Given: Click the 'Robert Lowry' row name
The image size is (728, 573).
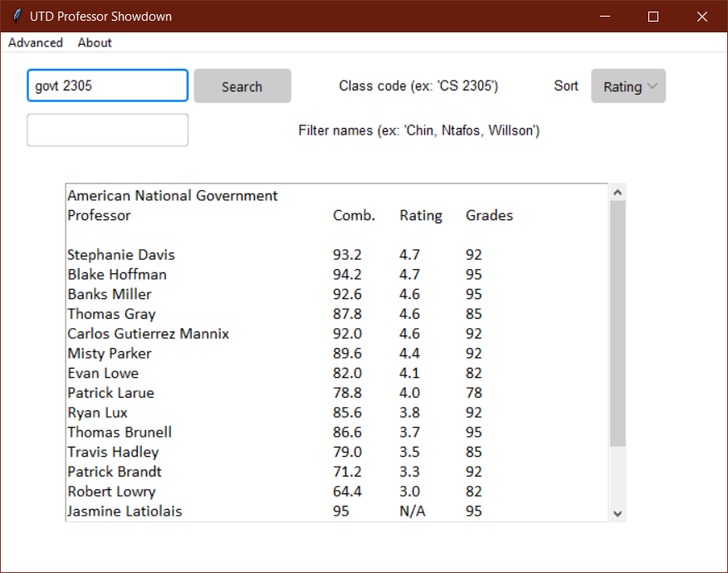Looking at the screenshot, I should pos(111,492).
